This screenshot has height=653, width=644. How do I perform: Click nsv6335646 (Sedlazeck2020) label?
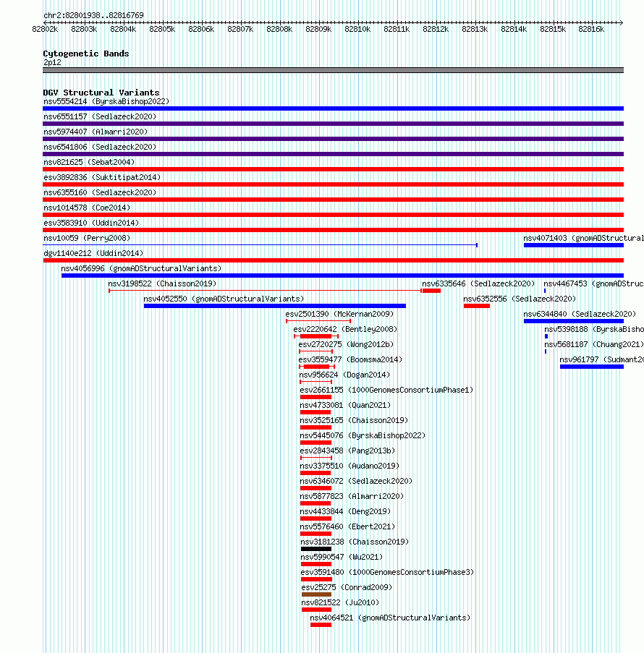pyautogui.click(x=478, y=283)
